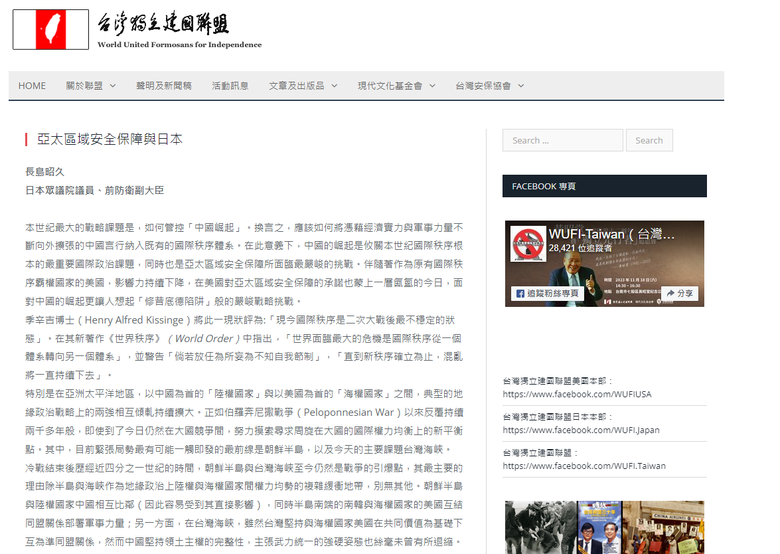Open the 聲明及新聞稿 menu item
Image resolution: width=780 pixels, height=554 pixels.
[164, 86]
